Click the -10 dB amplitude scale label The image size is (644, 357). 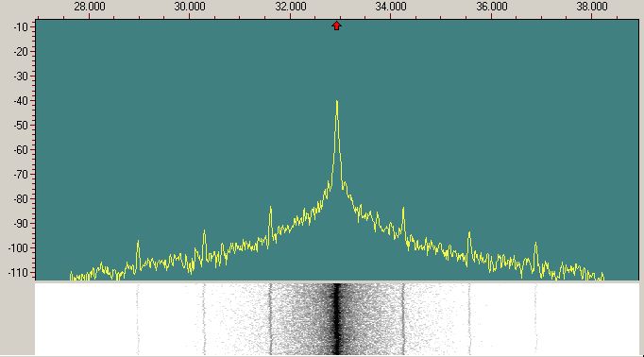(20, 27)
